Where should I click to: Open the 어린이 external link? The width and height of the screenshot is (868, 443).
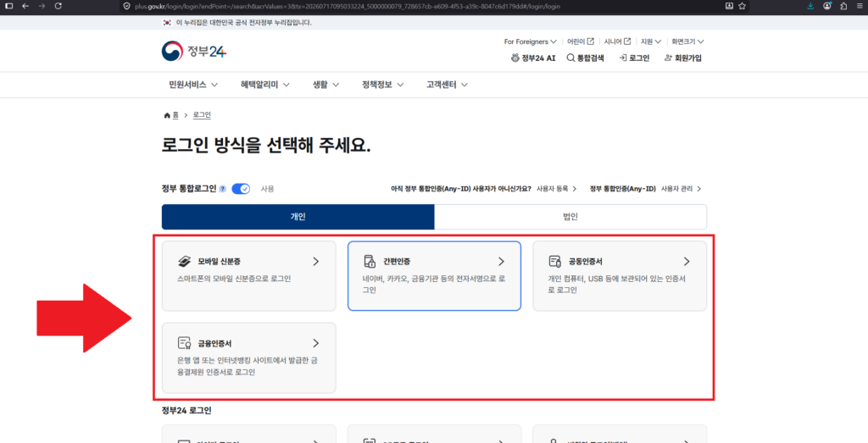click(x=581, y=42)
